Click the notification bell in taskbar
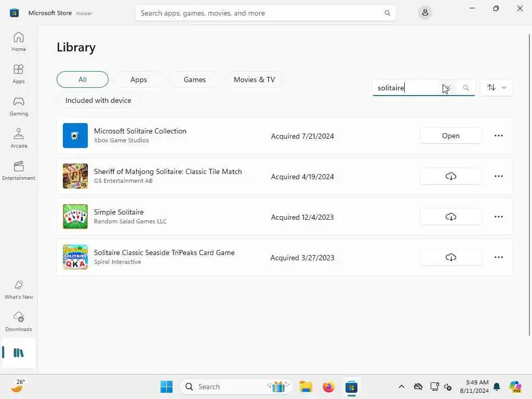 (x=497, y=387)
